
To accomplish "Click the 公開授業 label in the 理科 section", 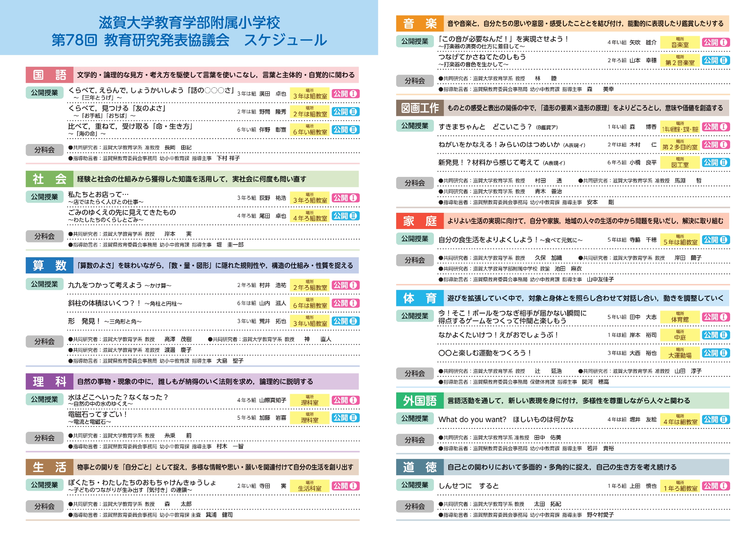I will [x=44, y=399].
